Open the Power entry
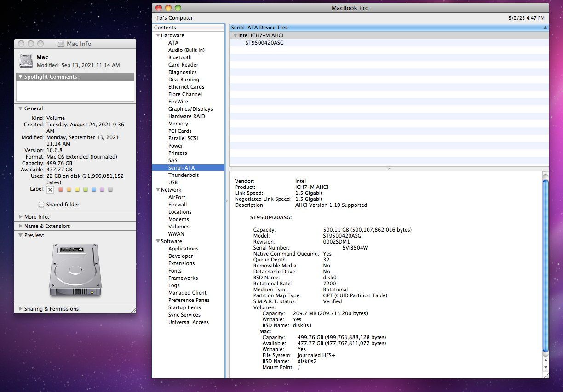The image size is (563, 392). [x=175, y=146]
